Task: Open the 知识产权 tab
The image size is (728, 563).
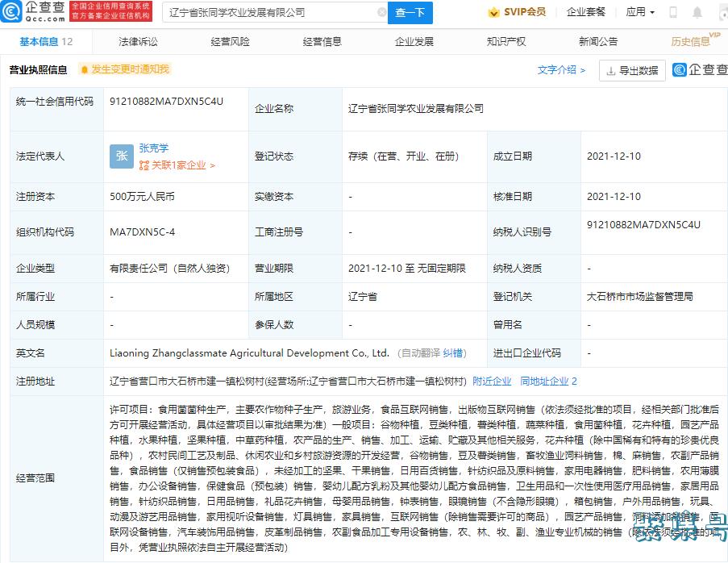Action: click(x=506, y=41)
